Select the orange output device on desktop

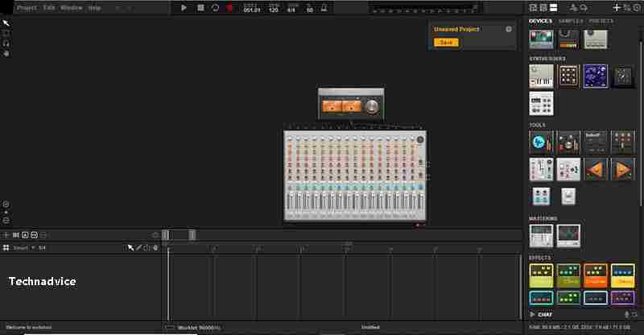[351, 104]
